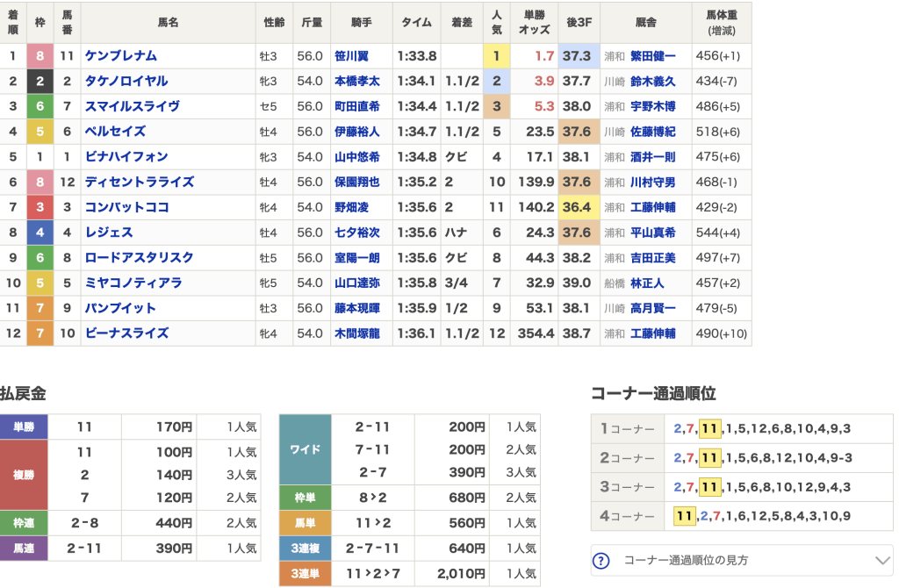
Task: Select winning time 1:33.8 cell
Action: (x=417, y=56)
